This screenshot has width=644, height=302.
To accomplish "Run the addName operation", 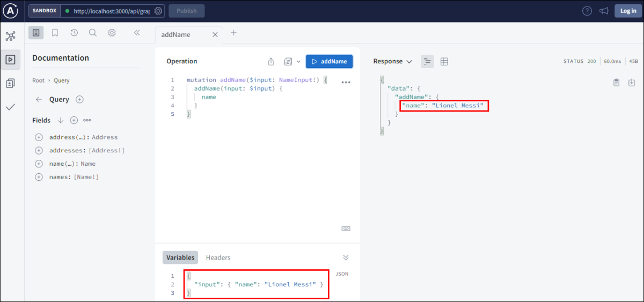I will click(x=330, y=61).
